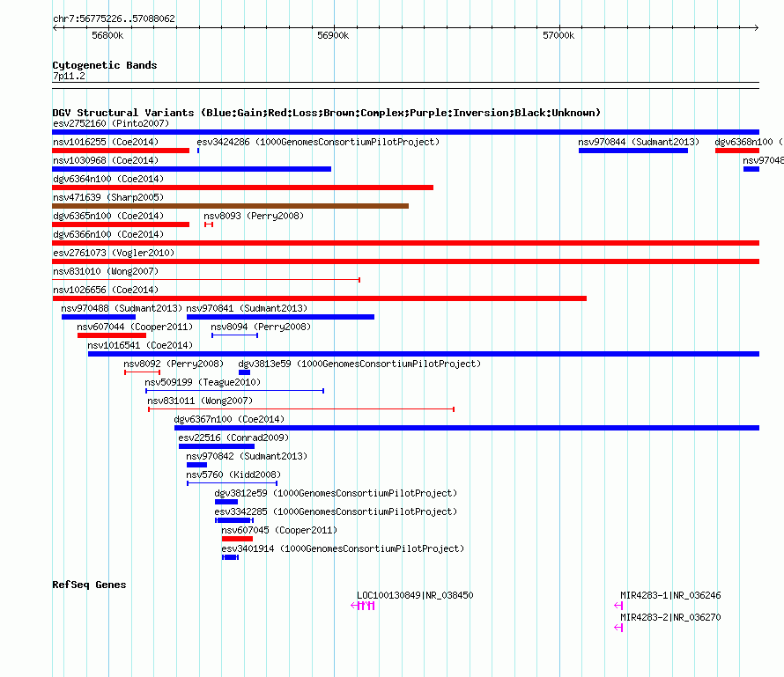
Task: Select the nsv970488 (Sudmant2013) blue bar
Action: coord(99,317)
